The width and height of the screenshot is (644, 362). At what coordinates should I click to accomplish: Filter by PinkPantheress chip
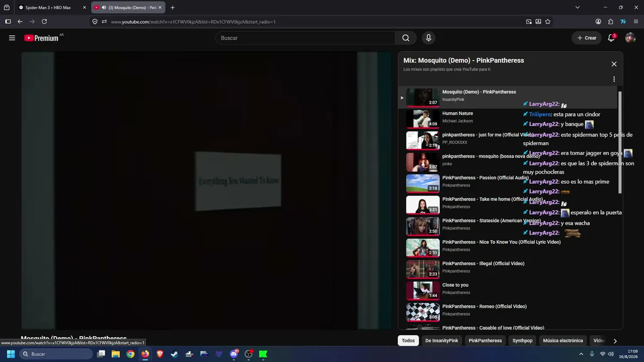[x=485, y=340]
